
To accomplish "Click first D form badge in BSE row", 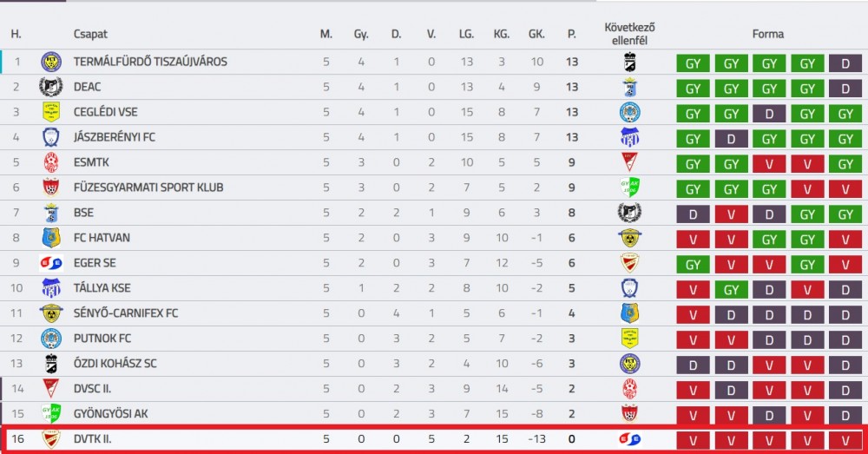I will (693, 214).
